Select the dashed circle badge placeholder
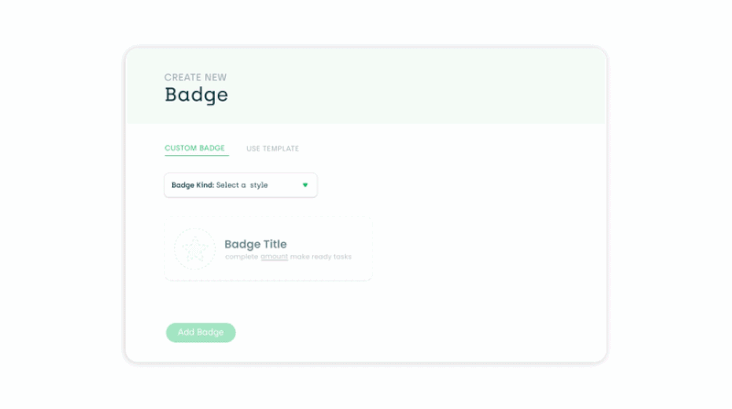Screen dimensions: 732x409 tap(195, 249)
